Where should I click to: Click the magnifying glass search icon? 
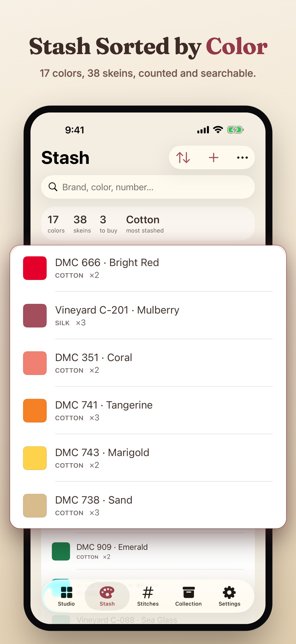click(x=53, y=187)
